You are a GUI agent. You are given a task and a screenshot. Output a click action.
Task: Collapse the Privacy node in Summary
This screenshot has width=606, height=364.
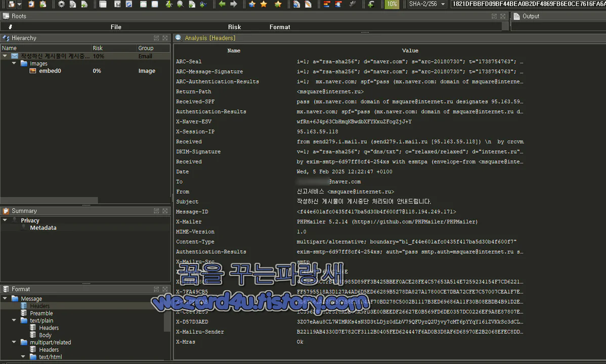(5, 220)
